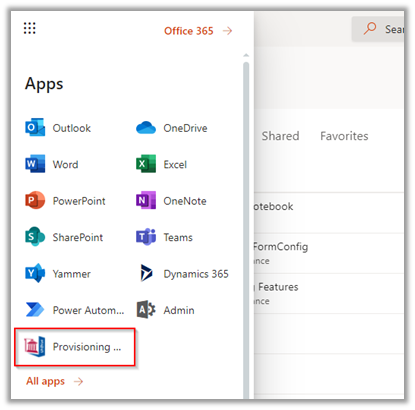Switch to the Shared tab
Viewport: 415px width, 410px height.
tap(280, 136)
